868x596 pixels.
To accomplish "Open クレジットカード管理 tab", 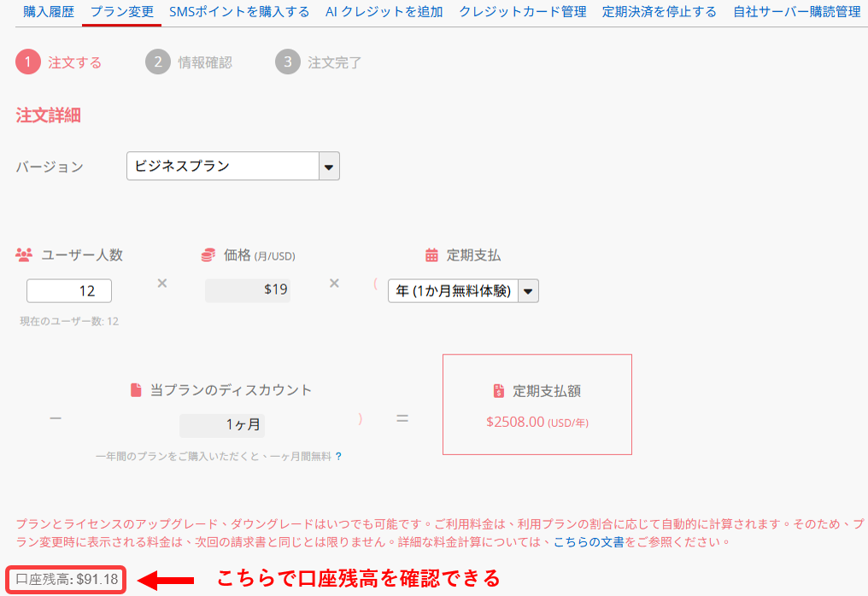I will tap(522, 12).
